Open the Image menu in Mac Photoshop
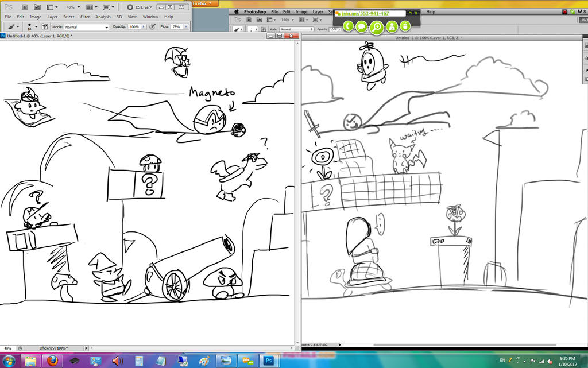588x368 pixels. click(301, 11)
